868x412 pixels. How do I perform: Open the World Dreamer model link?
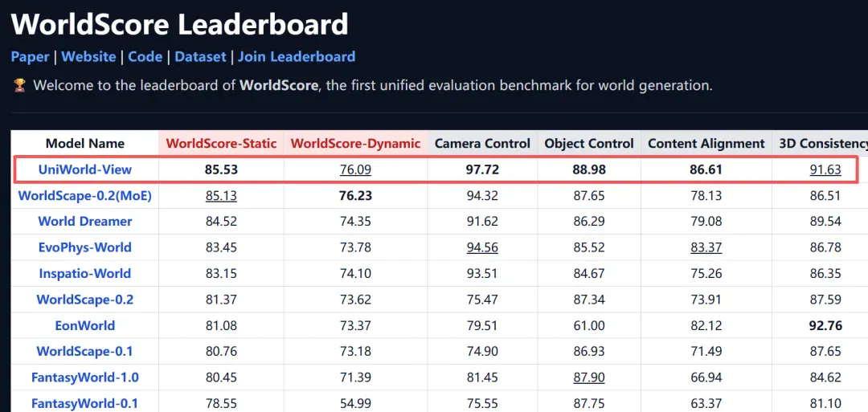tap(84, 221)
